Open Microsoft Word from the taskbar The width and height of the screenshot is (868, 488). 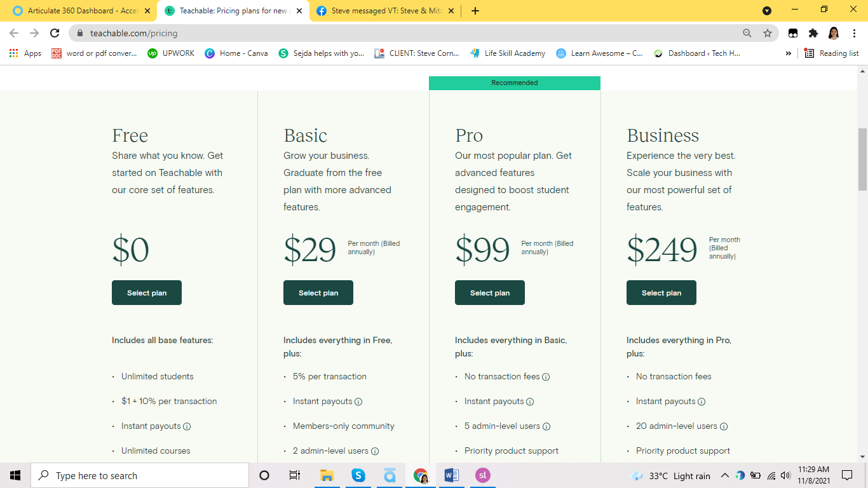[452, 475]
